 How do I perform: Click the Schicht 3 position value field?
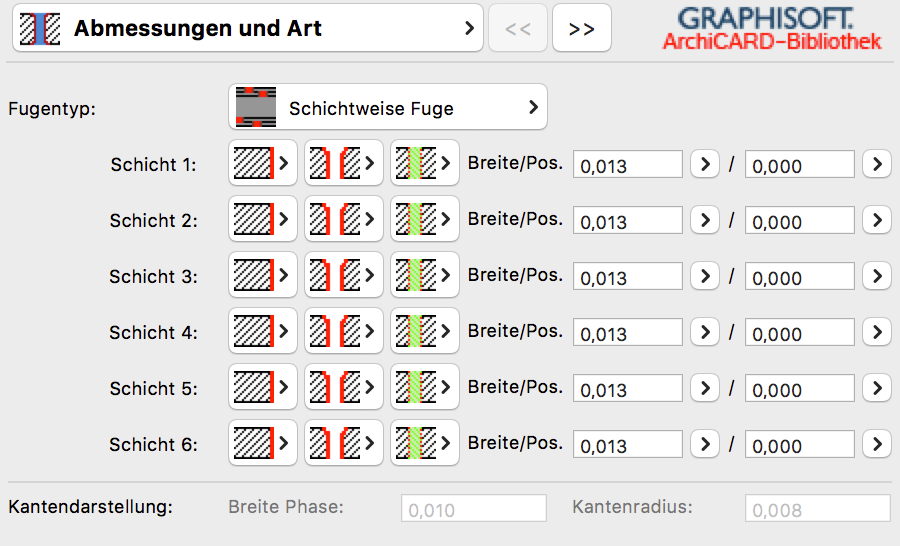click(800, 277)
